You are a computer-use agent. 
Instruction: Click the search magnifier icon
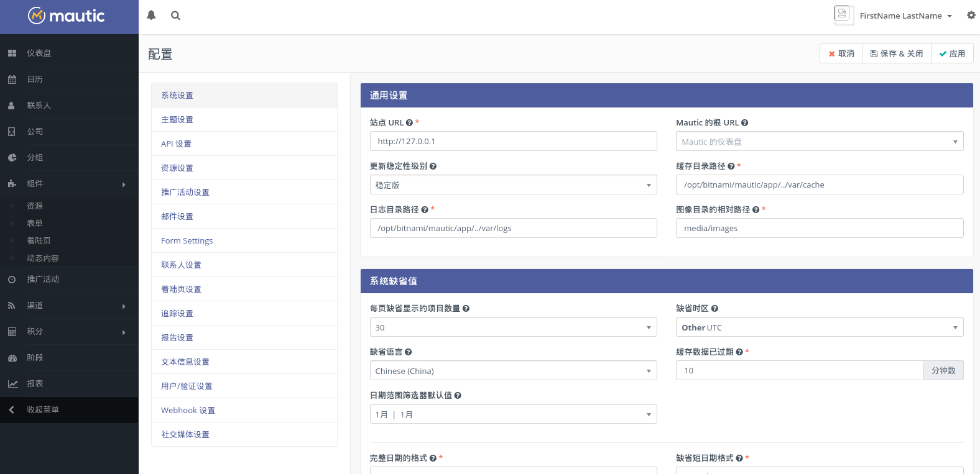[x=175, y=16]
